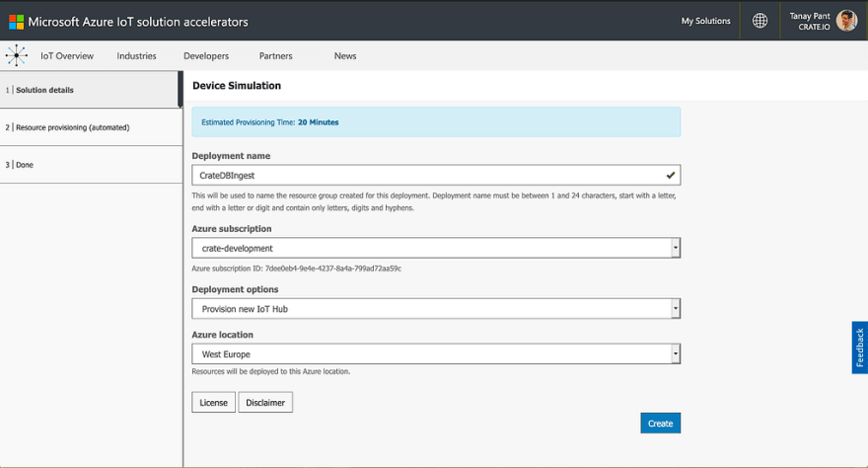The width and height of the screenshot is (868, 468).
Task: Select the Done step
Action: click(x=91, y=165)
